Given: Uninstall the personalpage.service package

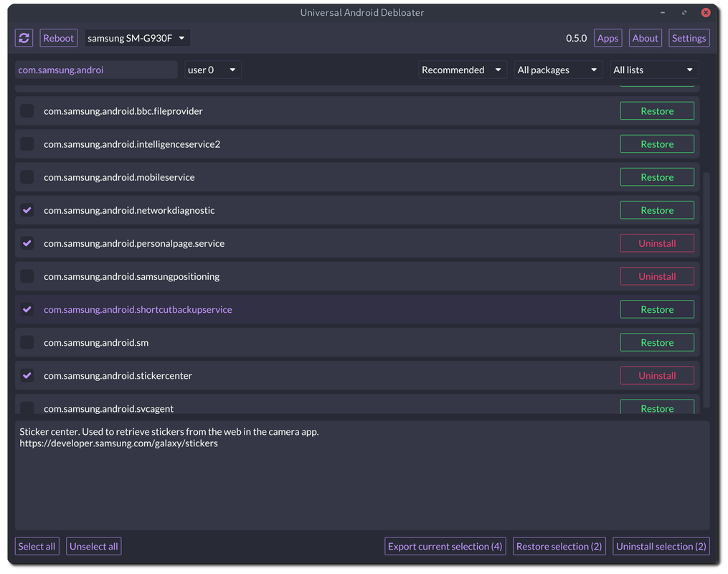Looking at the screenshot, I should point(657,243).
